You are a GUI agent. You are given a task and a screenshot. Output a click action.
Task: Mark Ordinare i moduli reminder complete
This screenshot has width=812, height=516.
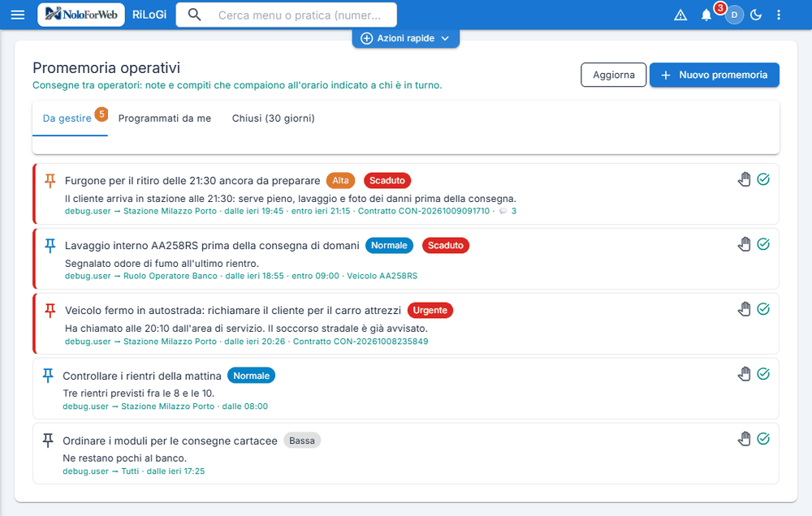pos(763,440)
